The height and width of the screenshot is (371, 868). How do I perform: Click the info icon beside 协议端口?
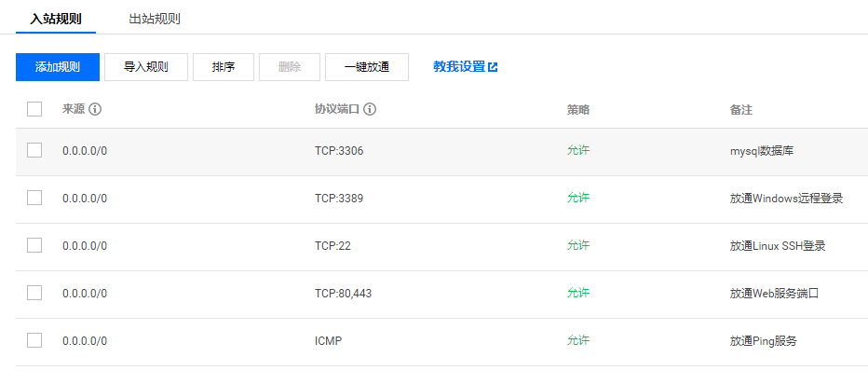tap(370, 110)
